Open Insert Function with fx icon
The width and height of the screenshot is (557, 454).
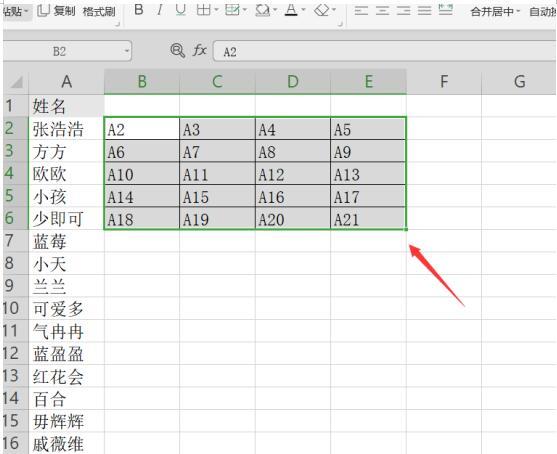click(x=200, y=51)
